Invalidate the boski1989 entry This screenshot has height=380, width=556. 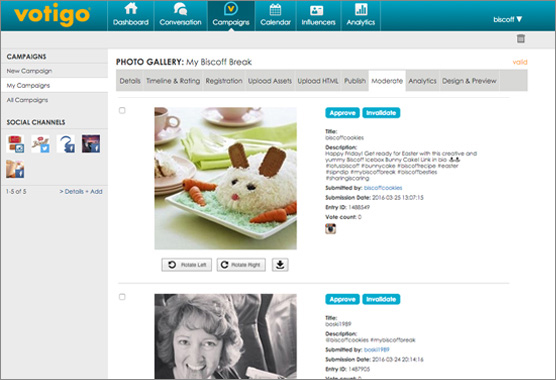pos(381,299)
